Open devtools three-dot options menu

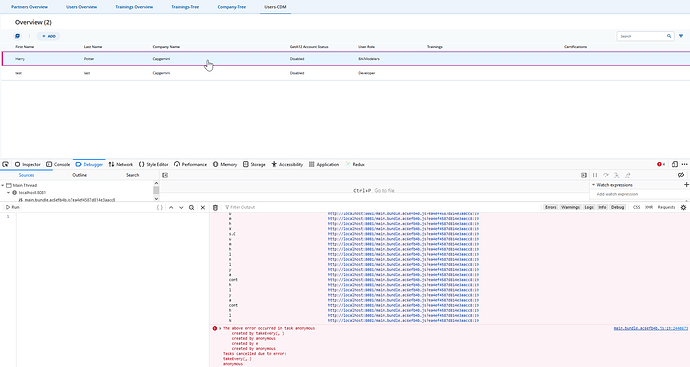pos(684,164)
